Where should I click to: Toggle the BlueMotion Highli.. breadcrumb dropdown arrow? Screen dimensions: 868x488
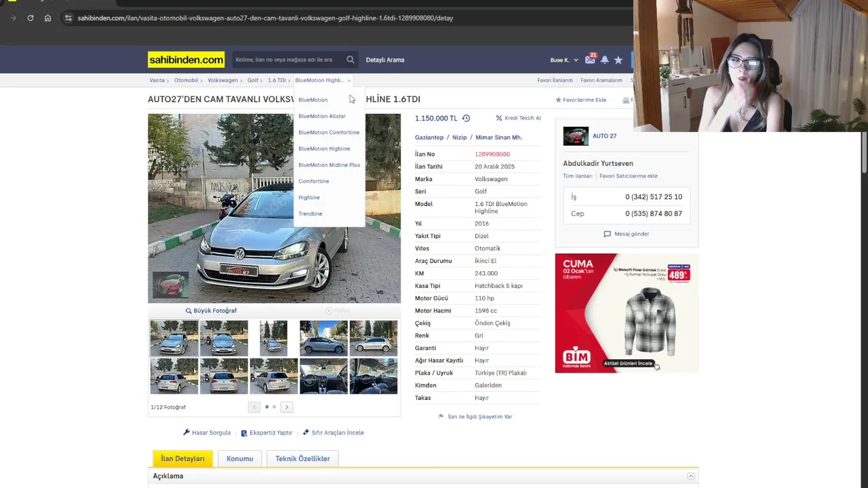tap(349, 81)
